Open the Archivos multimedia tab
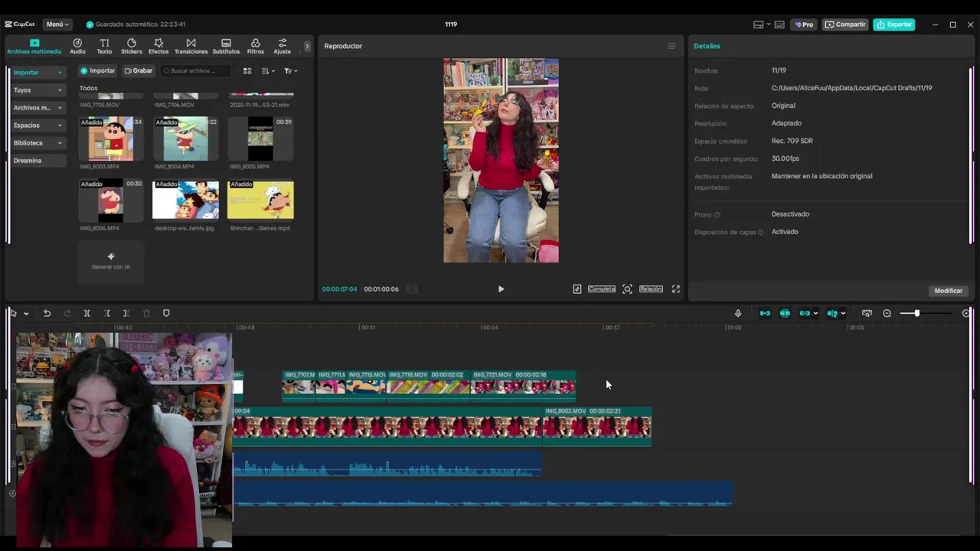This screenshot has height=551, width=980. pos(34,47)
